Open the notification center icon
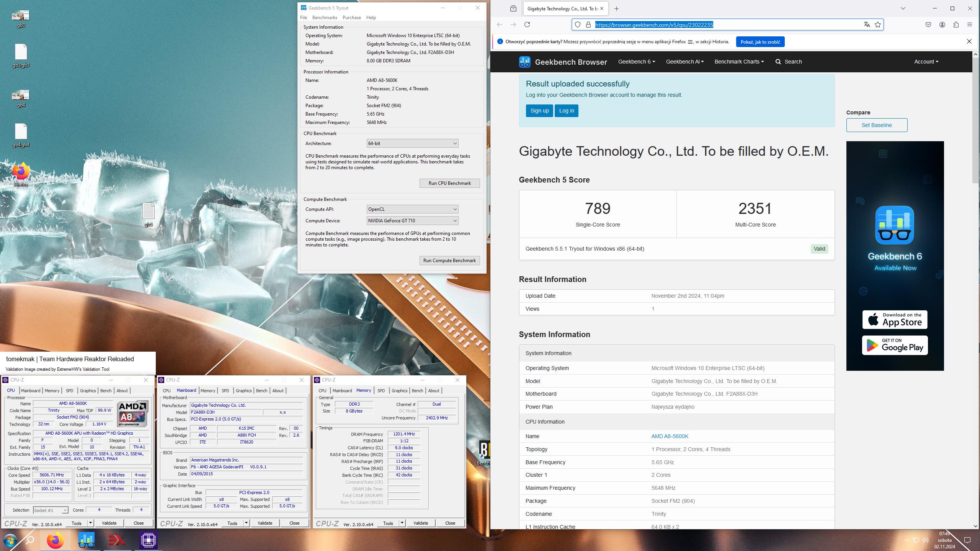This screenshot has height=551, width=980. [x=967, y=540]
